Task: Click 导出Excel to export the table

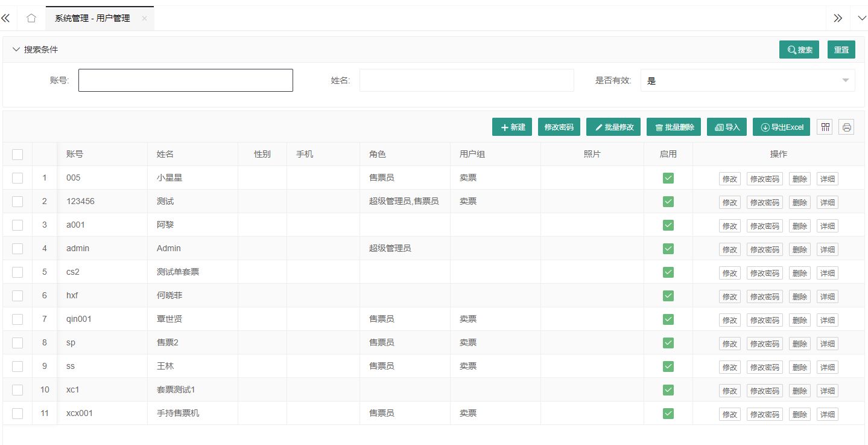Action: tap(781, 127)
